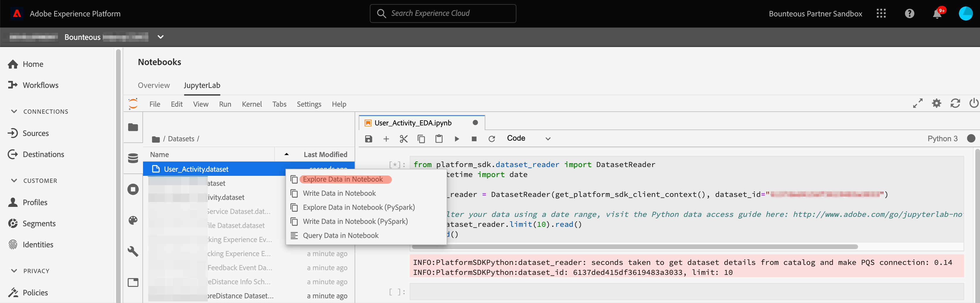Viewport: 980px width, 303px height.
Task: Click the Datasets breadcrumb
Action: tap(181, 139)
